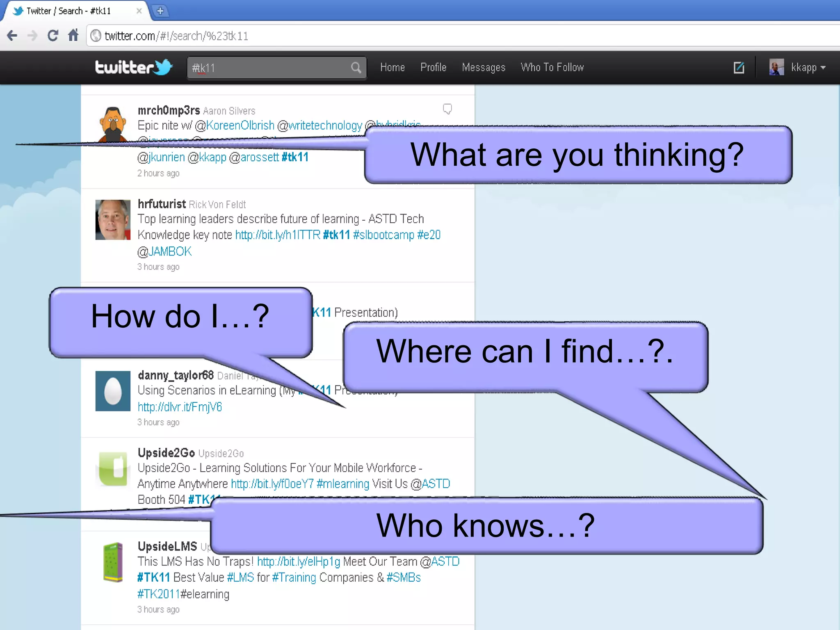Click Upside2Go green avatar

tap(113, 469)
